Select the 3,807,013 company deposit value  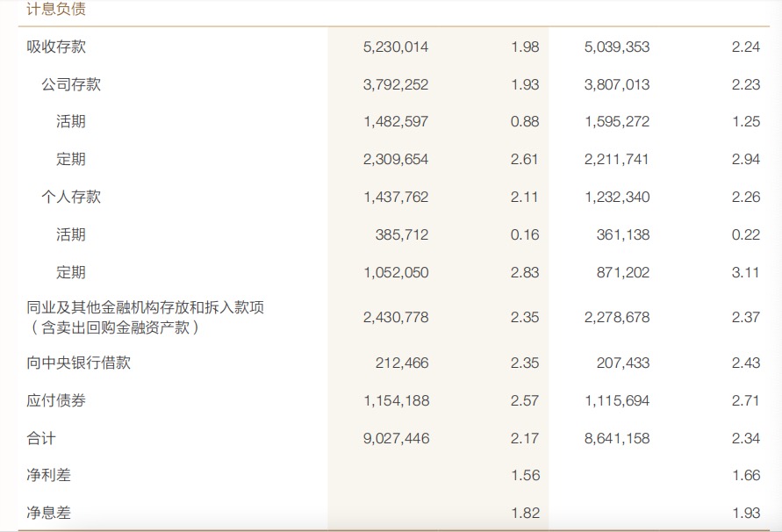click(x=617, y=84)
